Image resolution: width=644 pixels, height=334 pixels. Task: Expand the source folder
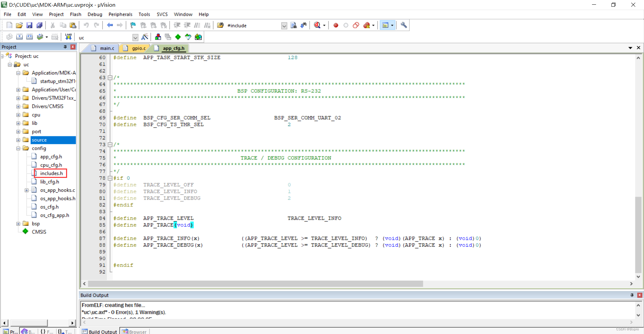click(18, 140)
